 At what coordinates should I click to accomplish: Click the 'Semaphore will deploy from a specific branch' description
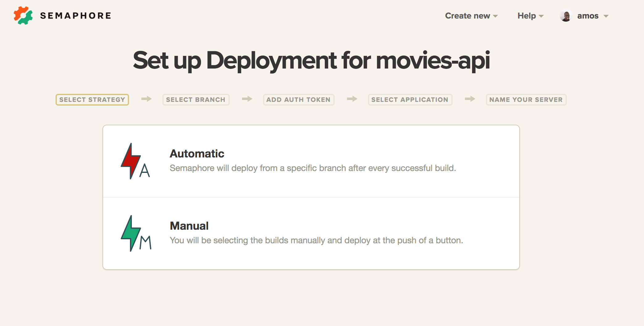313,168
